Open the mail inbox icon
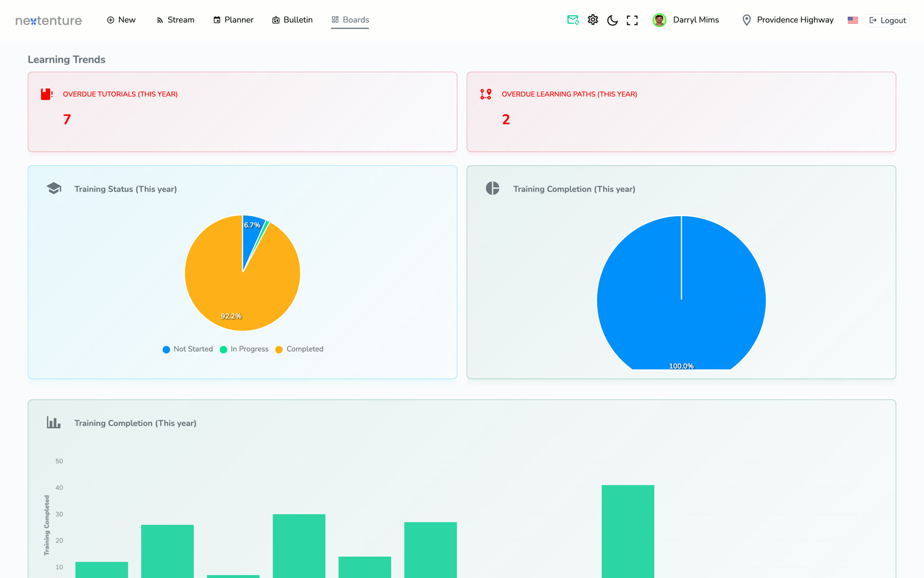The height and width of the screenshot is (578, 924). tap(573, 20)
